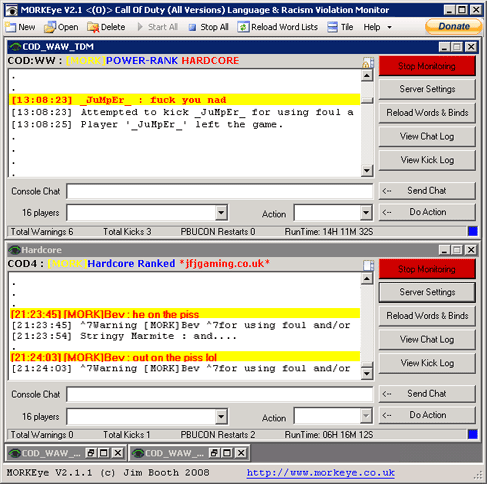Send Chat in Hardcore window
The image size is (500, 484).
tap(427, 394)
